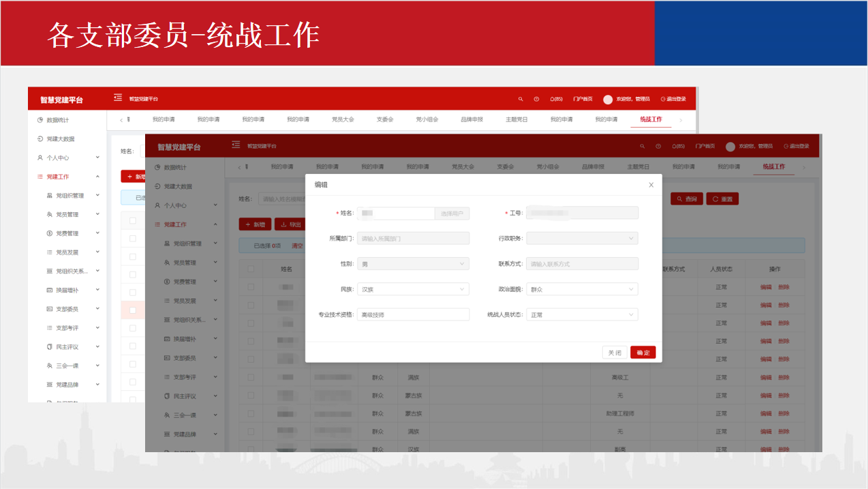Image resolution: width=868 pixels, height=489 pixels.
Task: Click the 确定 button in the dialog
Action: tap(642, 353)
